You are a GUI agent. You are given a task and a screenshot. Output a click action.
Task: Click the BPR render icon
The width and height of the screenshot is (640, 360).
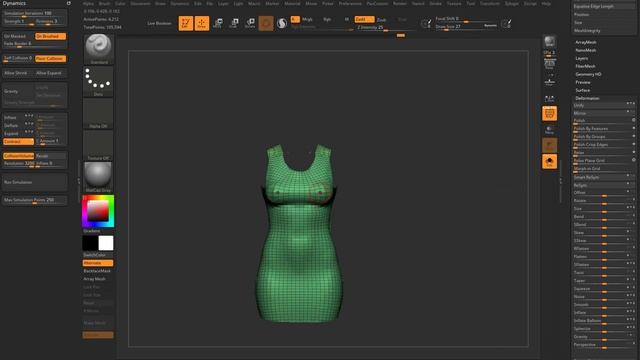[x=549, y=41]
